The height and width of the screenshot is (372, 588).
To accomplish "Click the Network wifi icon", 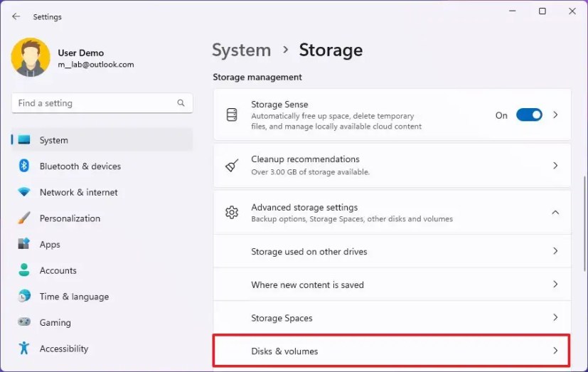I will (24, 191).
